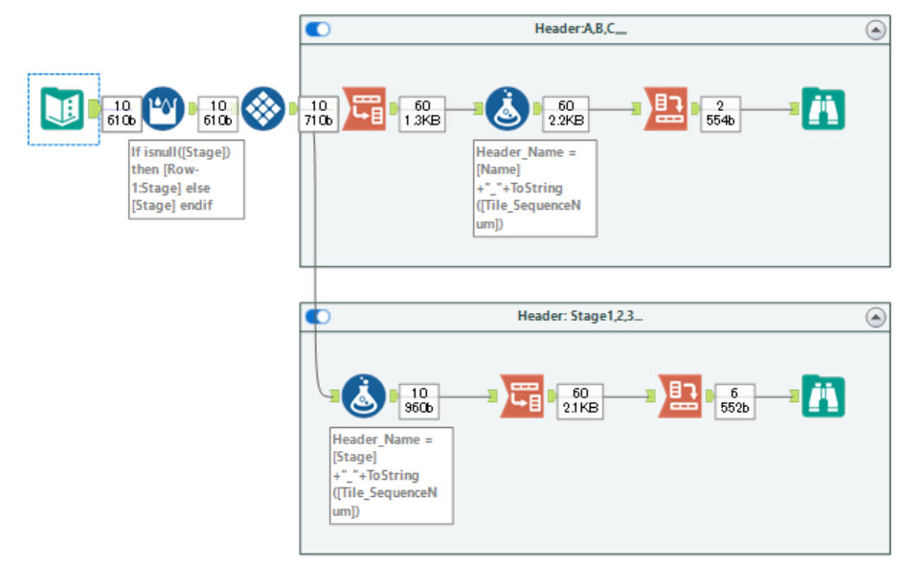Screen dimensions: 924x564
Task: Collapse the Header:A,B,C container
Action: [875, 29]
